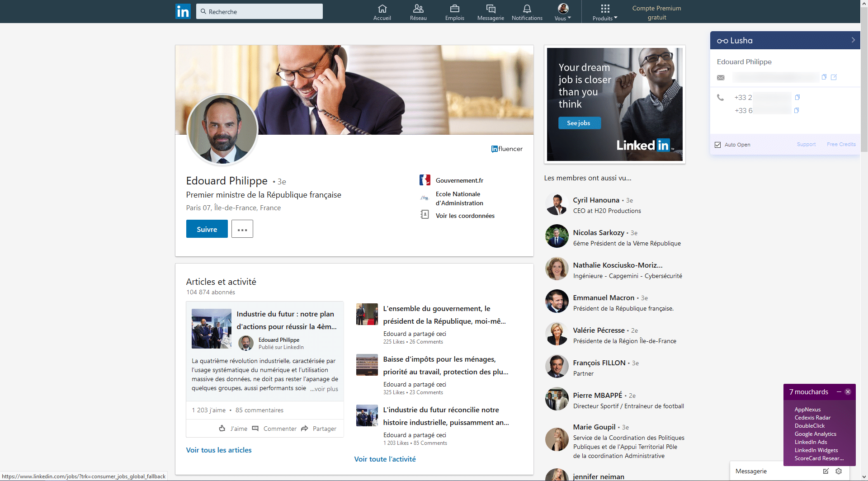Screen dimensions: 868x481
Task: Expand article text with voir plus
Action: (324, 389)
